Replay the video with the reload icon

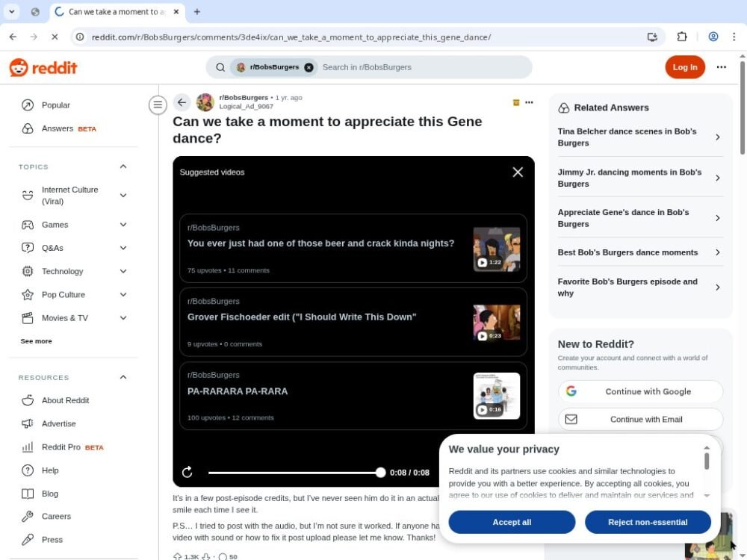(x=187, y=472)
